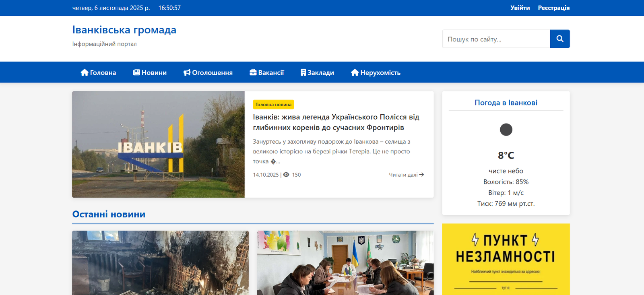Click the house icon beside Нерухомість
Screen dimensions: 644x295
point(355,72)
